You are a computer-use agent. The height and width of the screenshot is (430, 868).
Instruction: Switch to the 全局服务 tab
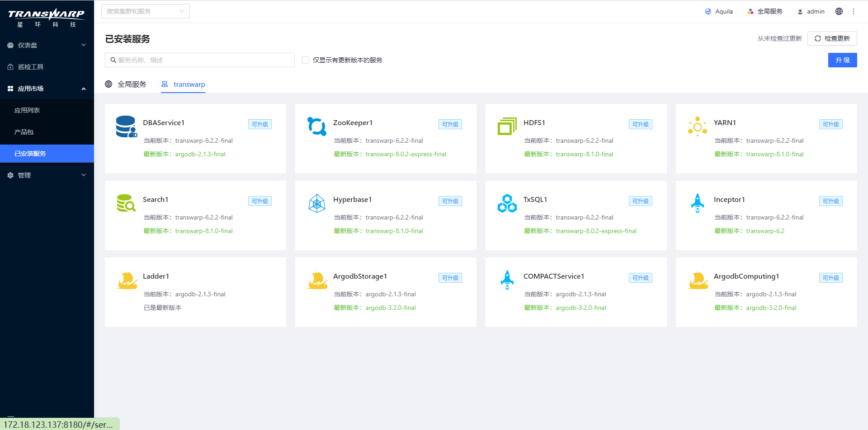pyautogui.click(x=126, y=84)
